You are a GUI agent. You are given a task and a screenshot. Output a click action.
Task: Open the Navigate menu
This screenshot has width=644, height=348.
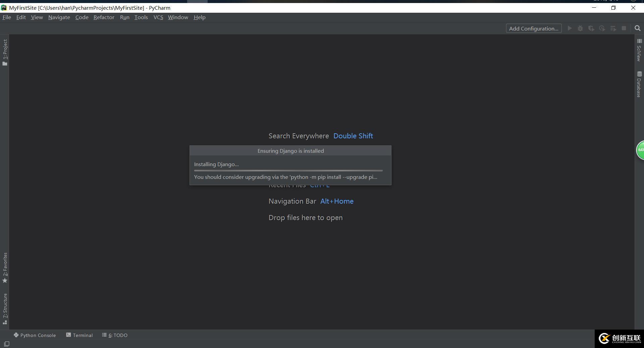[59, 17]
